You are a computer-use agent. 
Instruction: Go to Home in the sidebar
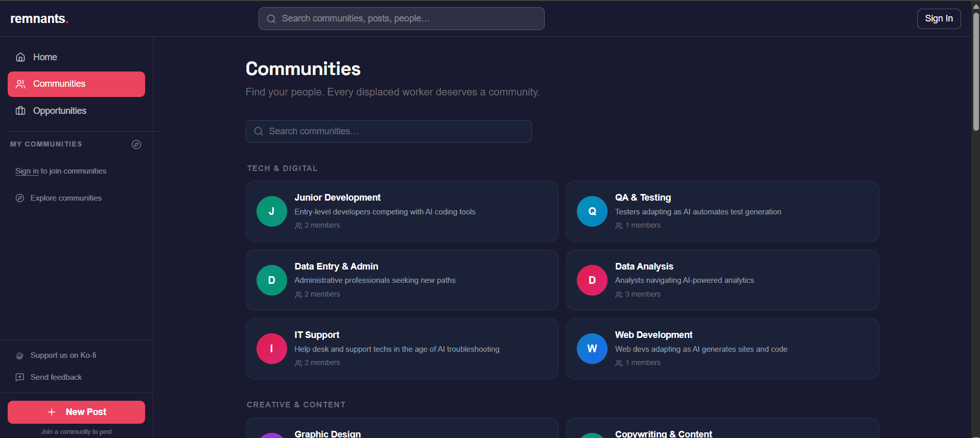[x=76, y=57]
